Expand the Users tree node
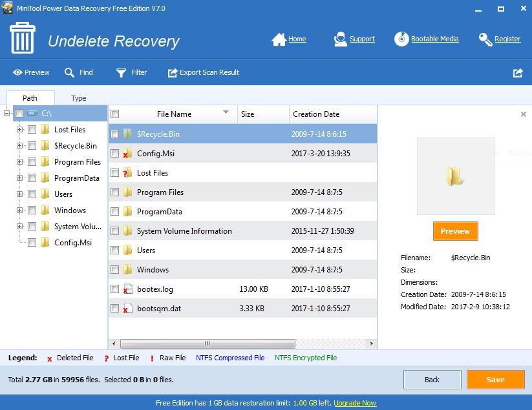 point(19,194)
